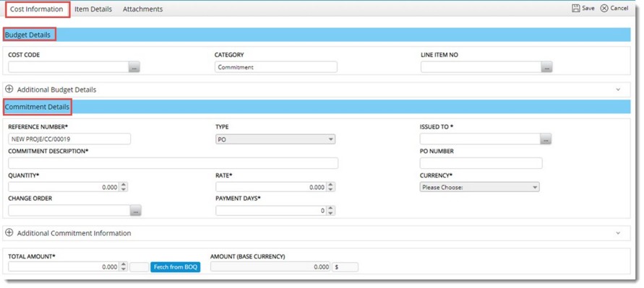Screen dimensions: 644x288
Task: Click Fetch from BOQ button
Action: pyautogui.click(x=176, y=267)
